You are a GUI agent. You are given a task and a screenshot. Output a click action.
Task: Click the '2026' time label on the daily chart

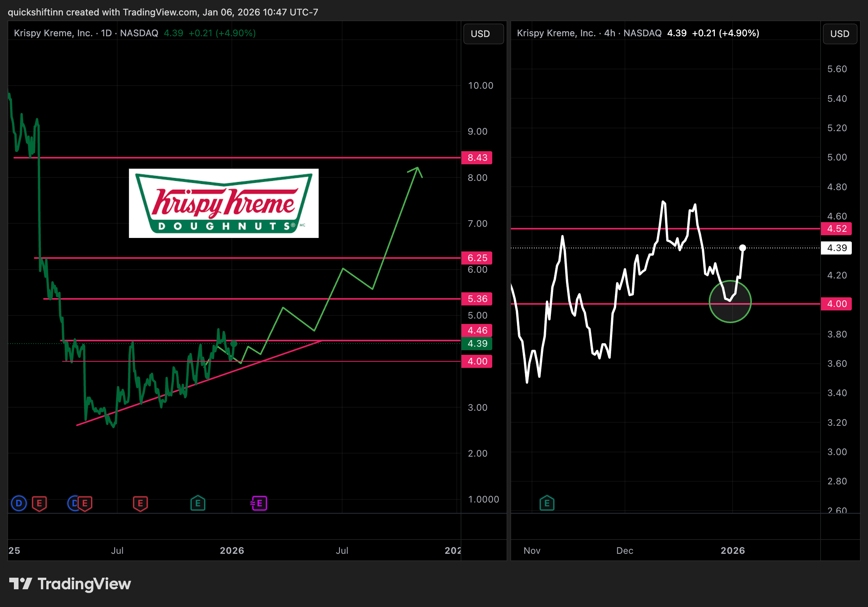tap(232, 551)
